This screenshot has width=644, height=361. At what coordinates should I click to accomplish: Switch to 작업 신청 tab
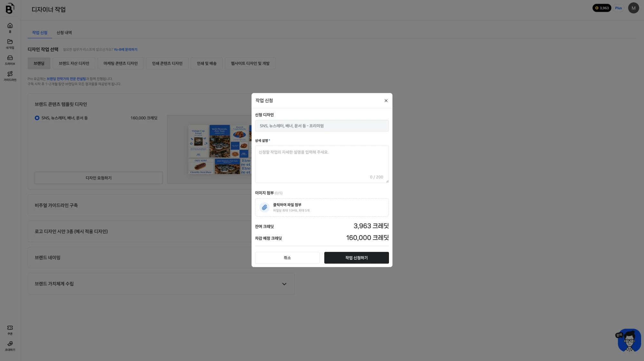click(40, 33)
